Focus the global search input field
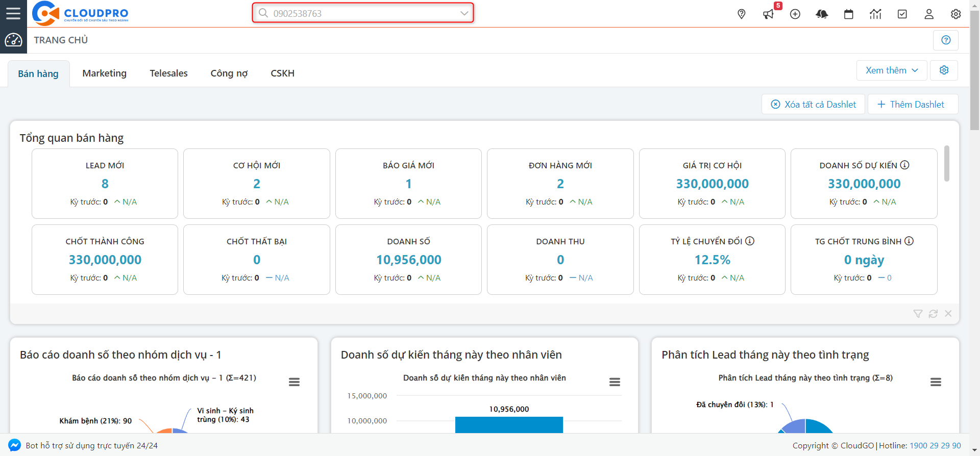 click(363, 13)
